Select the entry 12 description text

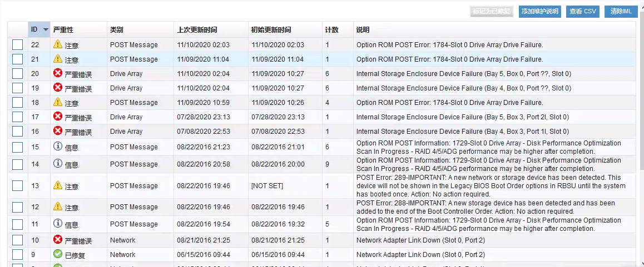[x=486, y=207]
